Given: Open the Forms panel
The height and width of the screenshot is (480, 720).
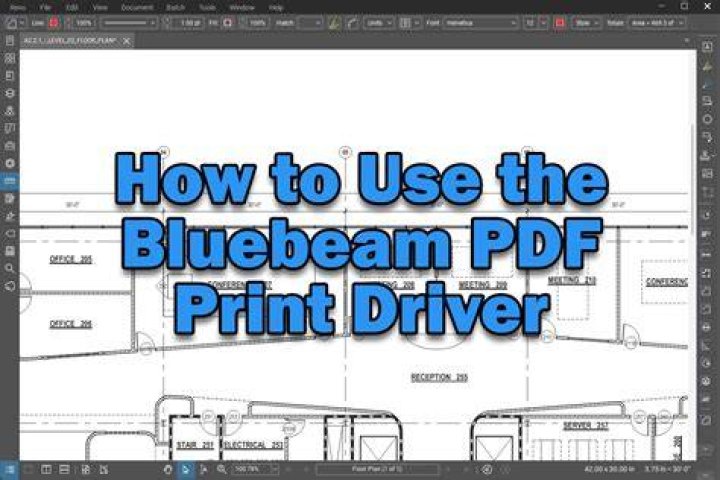Looking at the screenshot, I should [10, 198].
